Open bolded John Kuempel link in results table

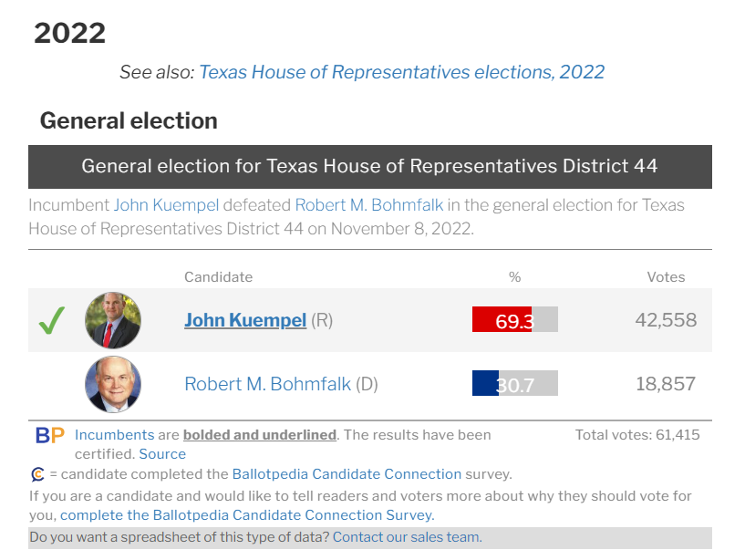click(x=245, y=320)
